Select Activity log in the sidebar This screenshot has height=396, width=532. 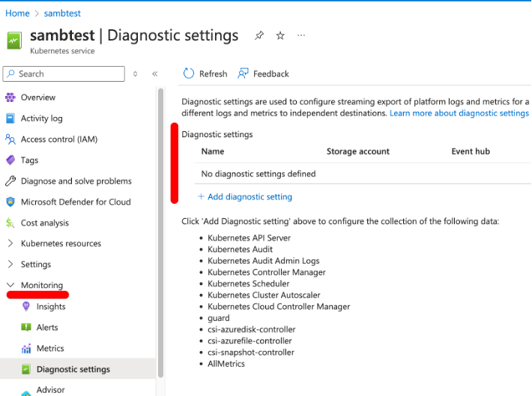click(x=41, y=118)
